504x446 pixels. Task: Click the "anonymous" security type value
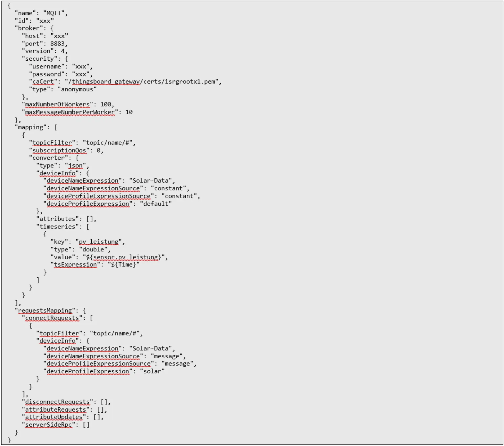pos(77,89)
